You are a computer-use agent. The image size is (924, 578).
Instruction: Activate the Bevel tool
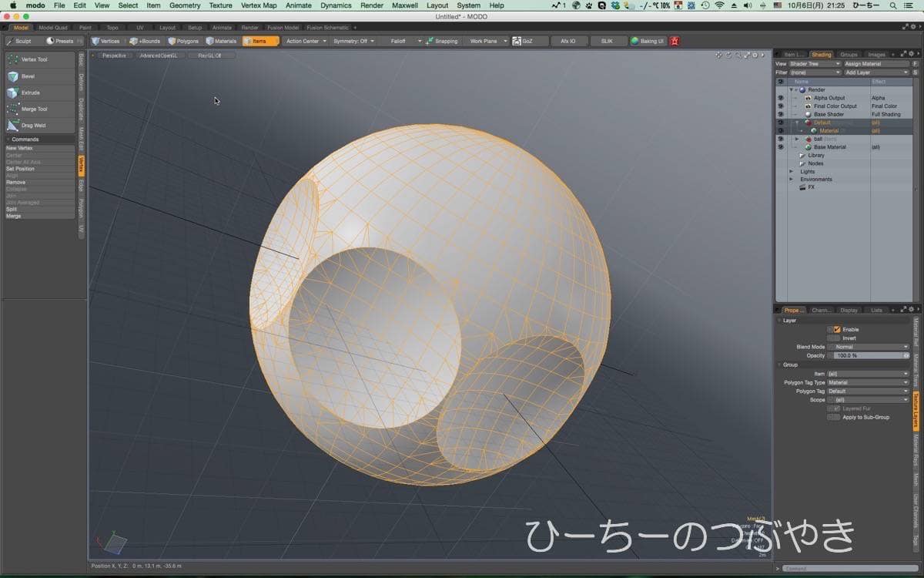pyautogui.click(x=28, y=76)
